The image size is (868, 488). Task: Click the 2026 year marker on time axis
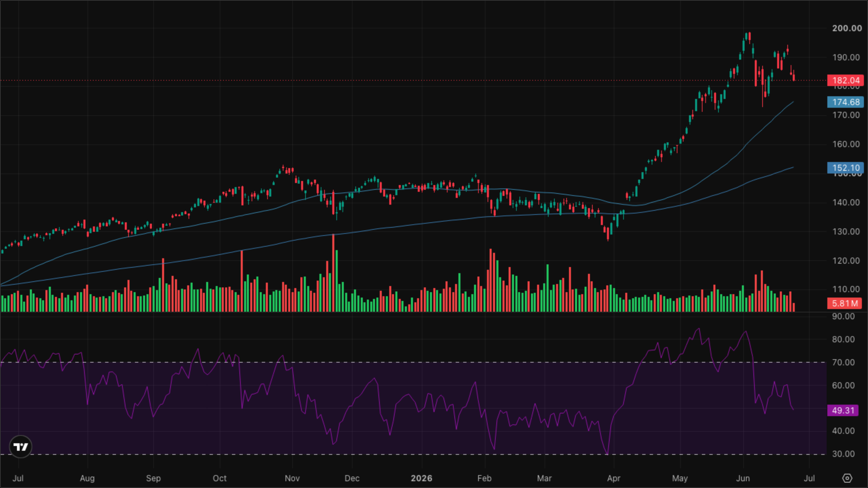[x=421, y=478]
